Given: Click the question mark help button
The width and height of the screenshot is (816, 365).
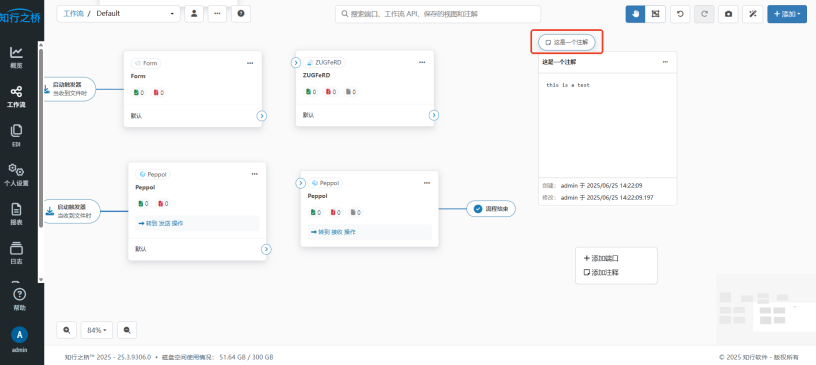Looking at the screenshot, I should [x=241, y=14].
